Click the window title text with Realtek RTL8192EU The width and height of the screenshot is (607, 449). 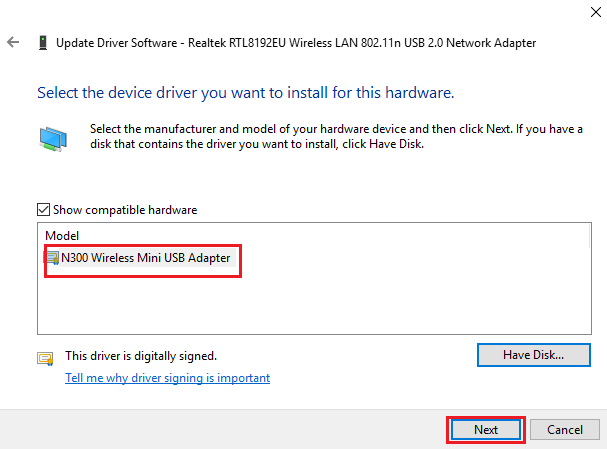pos(295,43)
